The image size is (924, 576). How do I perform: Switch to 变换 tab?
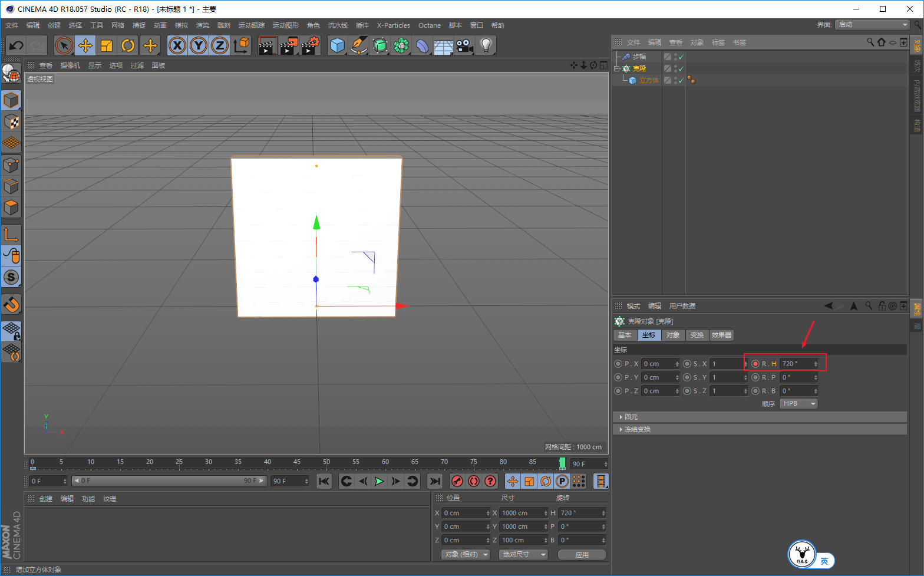697,335
